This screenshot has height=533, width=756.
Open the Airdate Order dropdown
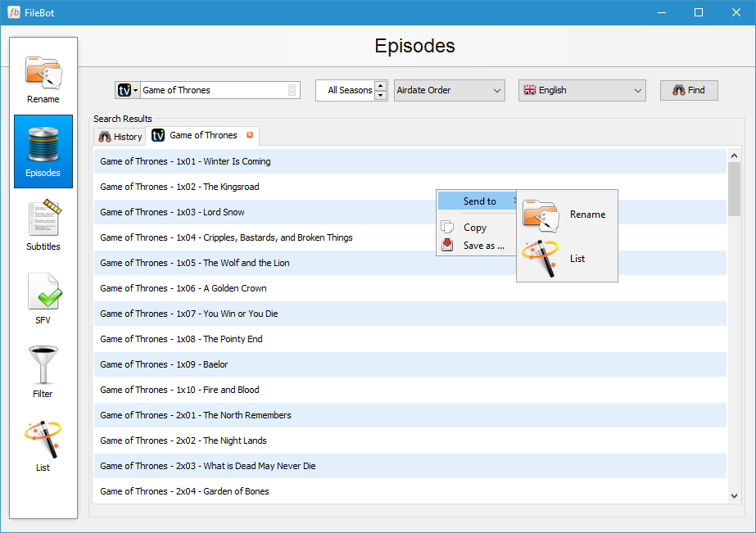click(x=449, y=90)
